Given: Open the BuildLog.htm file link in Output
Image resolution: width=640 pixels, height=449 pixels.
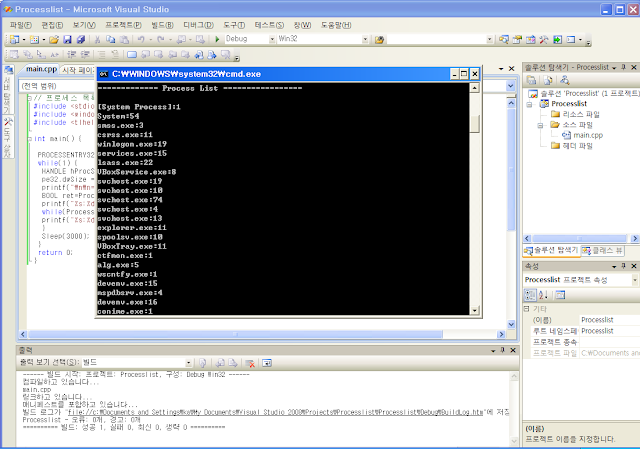Looking at the screenshot, I should 276,412.
